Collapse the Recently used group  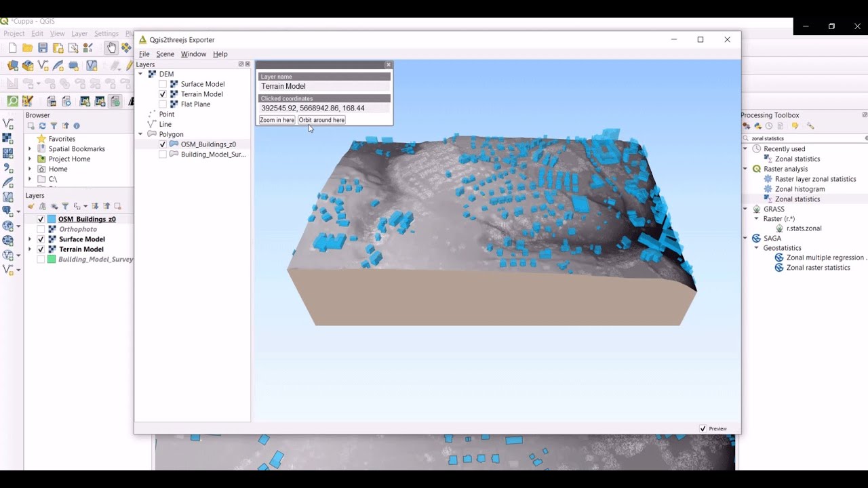(745, 149)
